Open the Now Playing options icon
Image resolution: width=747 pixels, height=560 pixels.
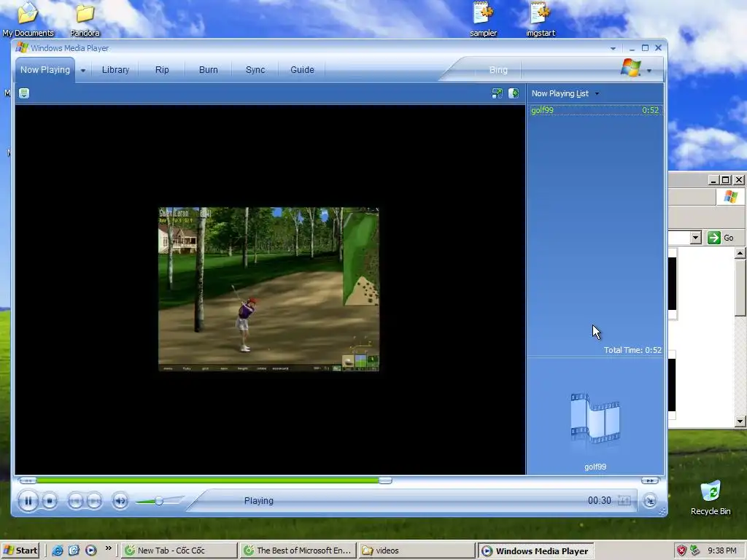point(24,93)
